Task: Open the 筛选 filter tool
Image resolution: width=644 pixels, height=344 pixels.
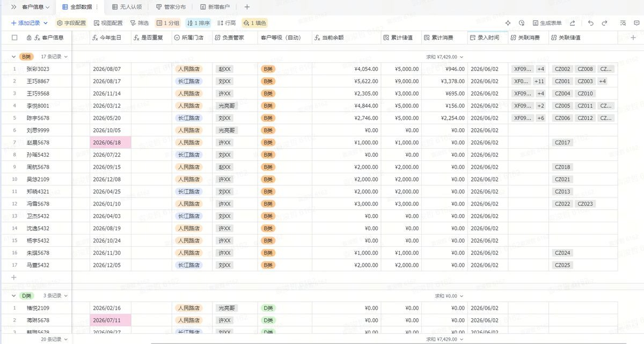Action: pos(140,23)
